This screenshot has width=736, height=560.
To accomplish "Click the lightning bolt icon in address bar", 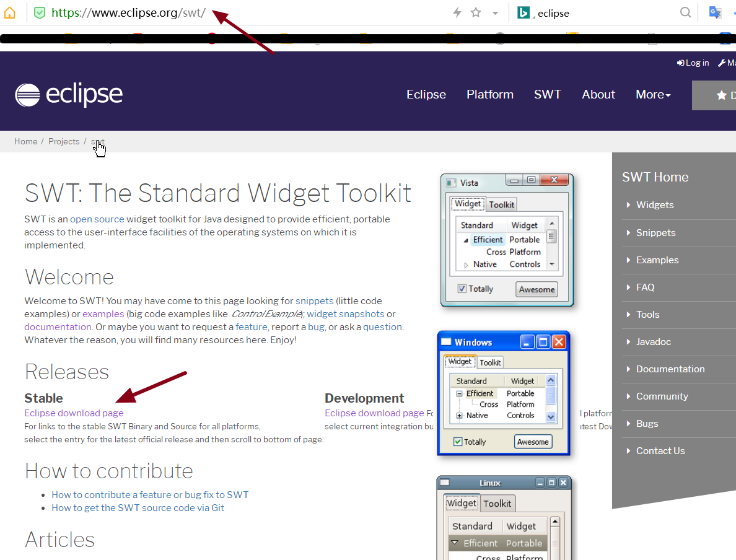I will point(457,12).
